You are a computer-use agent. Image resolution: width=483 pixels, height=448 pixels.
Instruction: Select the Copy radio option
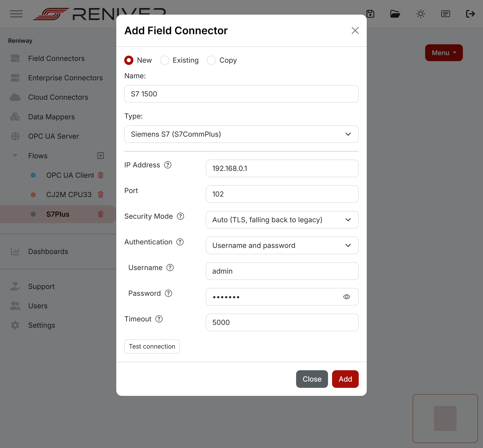211,60
